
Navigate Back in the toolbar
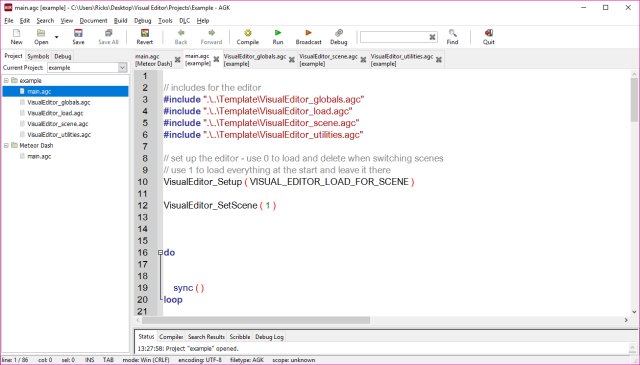[x=181, y=36]
